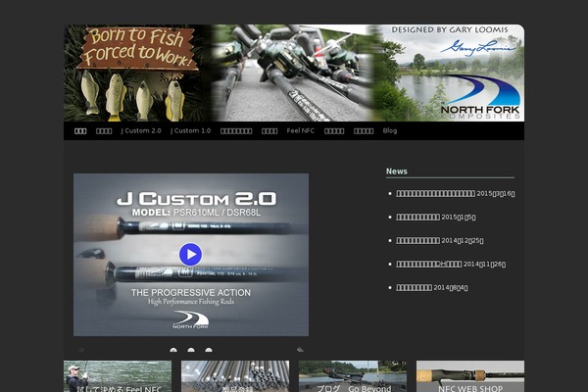Select the last slideshow pagination dot
Screen dimensions: 588x392
tap(209, 350)
